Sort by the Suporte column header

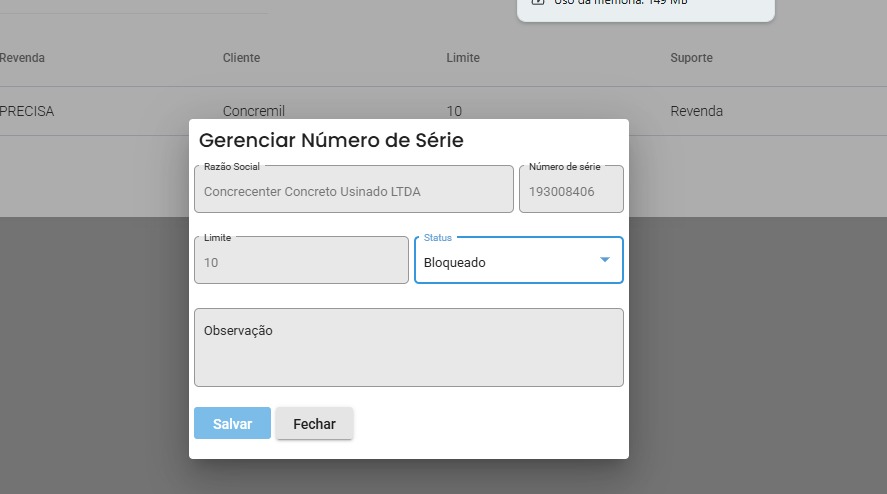point(691,58)
